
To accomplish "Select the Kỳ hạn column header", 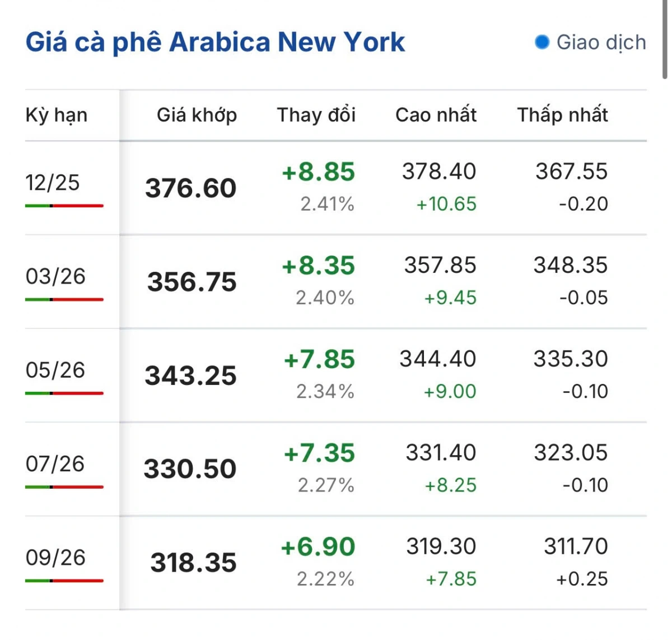I will point(57,115).
